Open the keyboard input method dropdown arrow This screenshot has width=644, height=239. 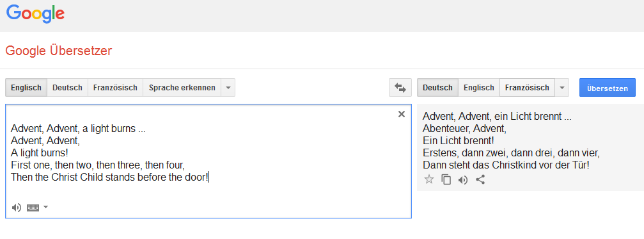(45, 207)
